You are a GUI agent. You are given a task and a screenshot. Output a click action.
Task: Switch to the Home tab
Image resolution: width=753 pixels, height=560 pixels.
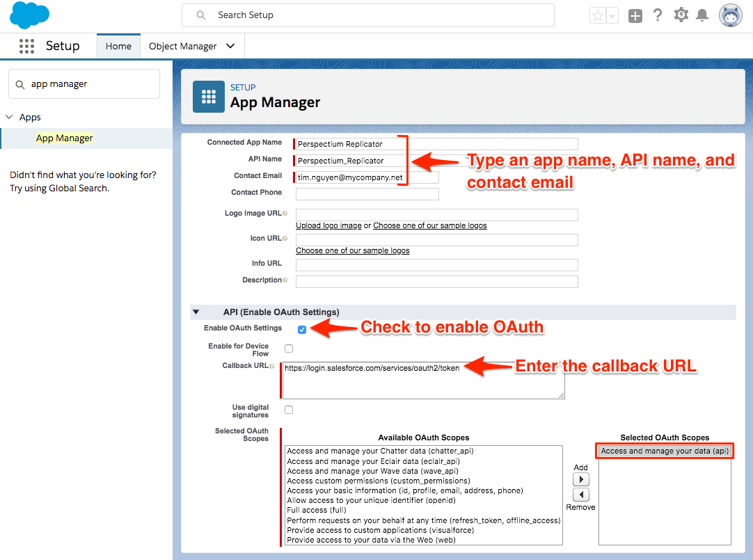(118, 46)
